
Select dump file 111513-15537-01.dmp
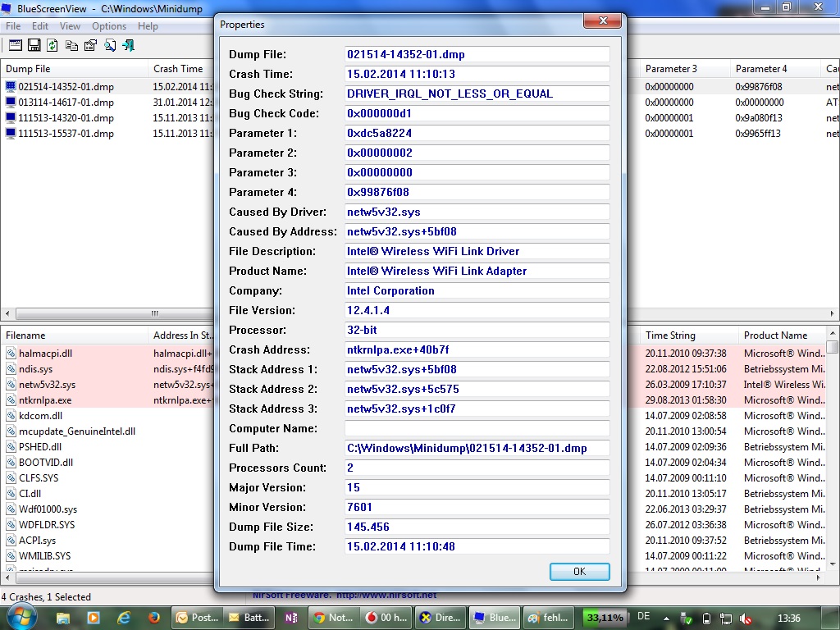[x=66, y=133]
